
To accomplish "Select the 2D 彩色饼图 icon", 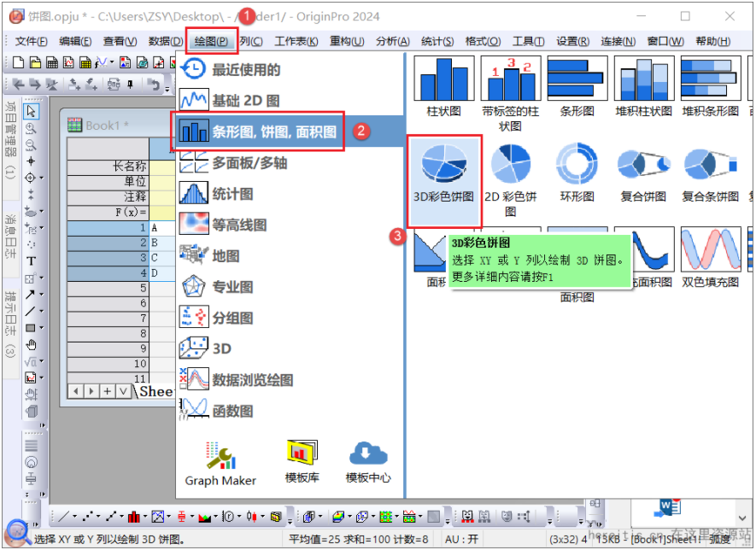I will pyautogui.click(x=512, y=168).
